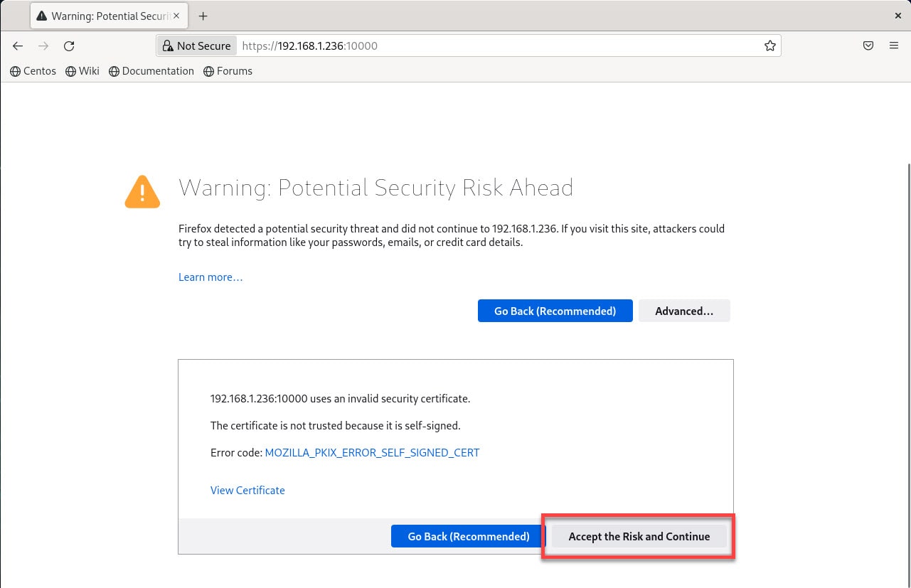This screenshot has width=911, height=588.
Task: Open the Centos bookmark
Action: click(33, 71)
